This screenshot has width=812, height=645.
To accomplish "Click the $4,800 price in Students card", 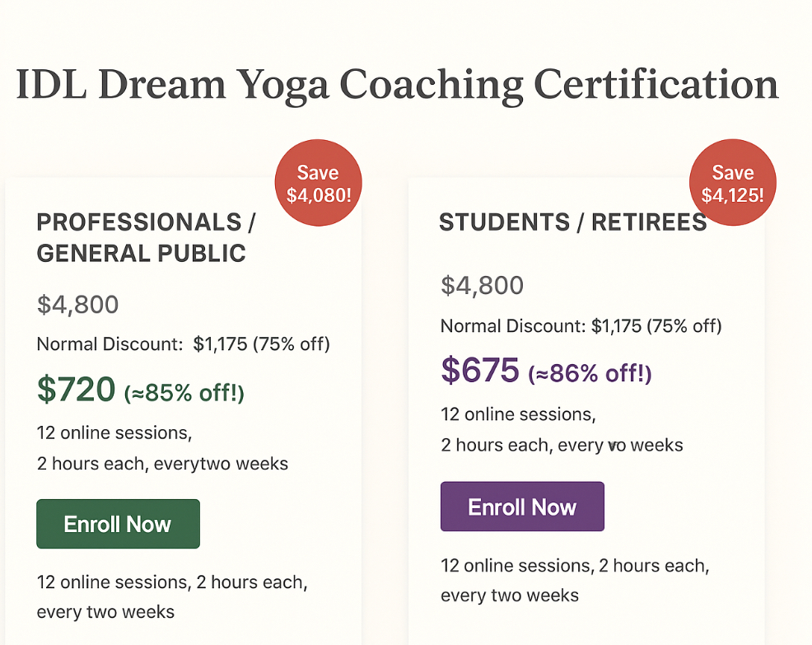I will tap(483, 286).
